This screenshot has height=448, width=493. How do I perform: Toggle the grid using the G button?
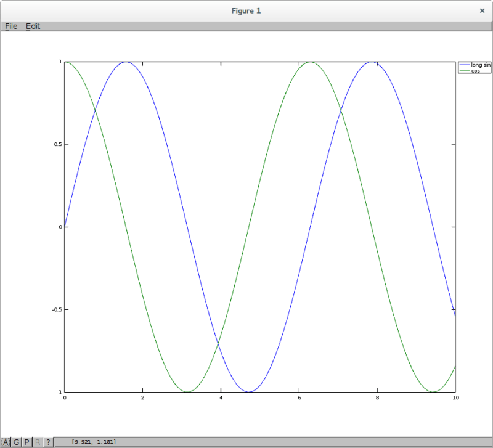coord(16,441)
